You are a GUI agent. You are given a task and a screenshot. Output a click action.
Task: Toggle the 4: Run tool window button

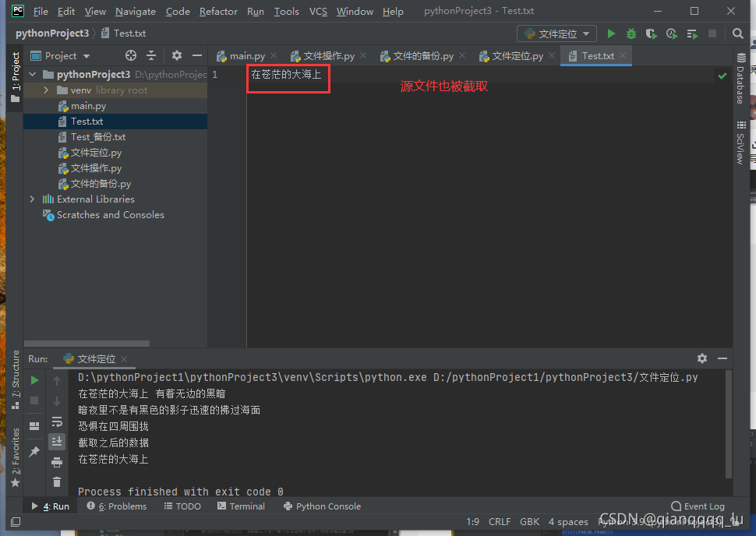coord(50,506)
